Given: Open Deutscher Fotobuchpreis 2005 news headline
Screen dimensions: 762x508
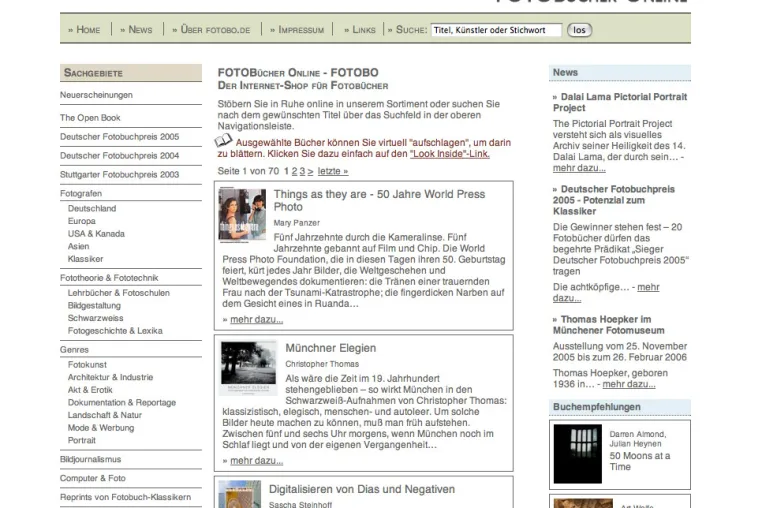Looking at the screenshot, I should [x=614, y=200].
